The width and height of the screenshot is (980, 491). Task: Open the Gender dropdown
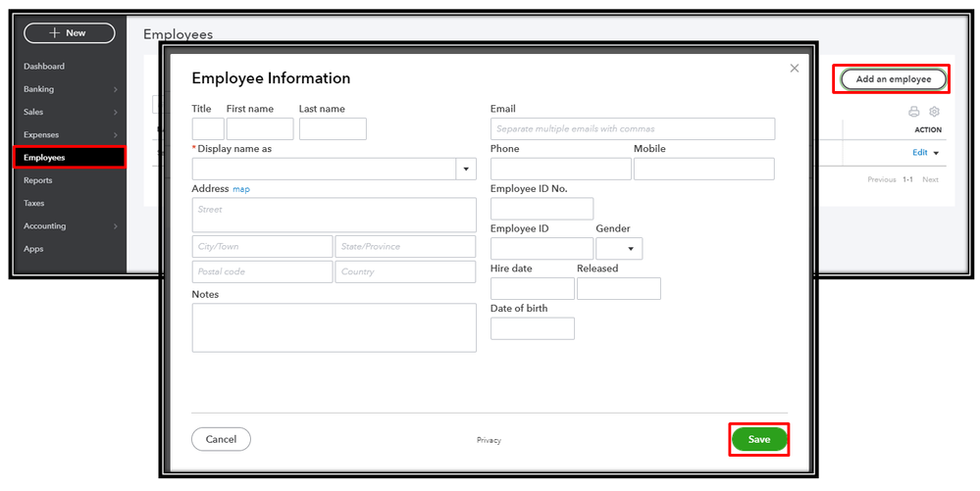(619, 249)
